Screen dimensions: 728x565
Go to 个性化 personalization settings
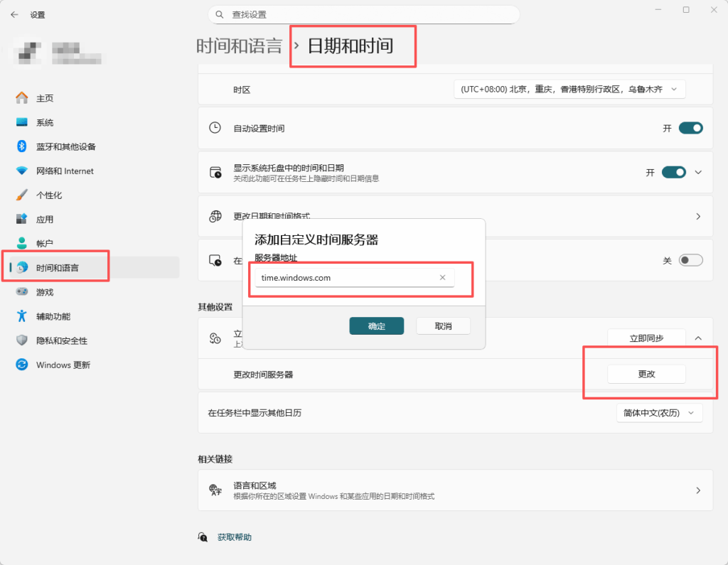pyautogui.click(x=49, y=195)
